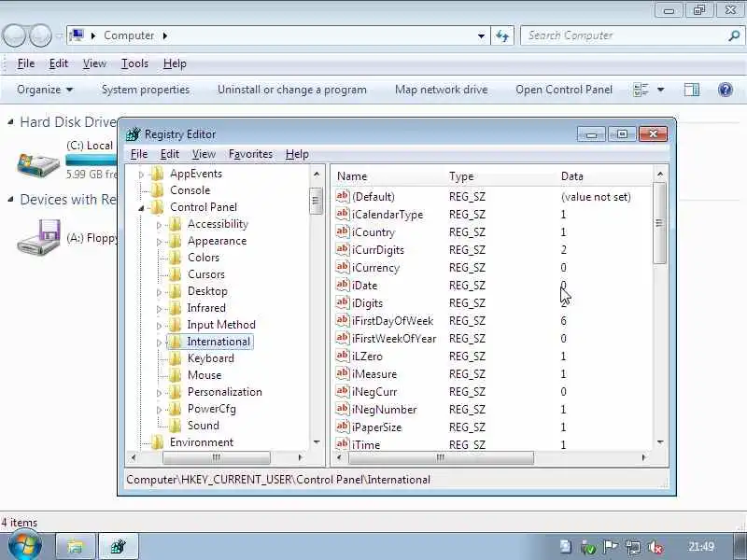Click the volume icon in system tray
Image resolution: width=747 pixels, height=560 pixels.
click(656, 548)
